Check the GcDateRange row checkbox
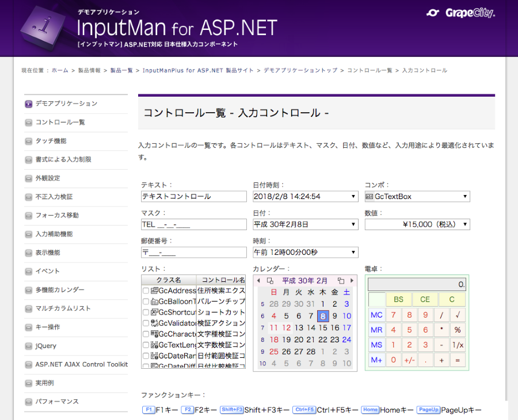This screenshot has height=420, width=518. click(146, 356)
